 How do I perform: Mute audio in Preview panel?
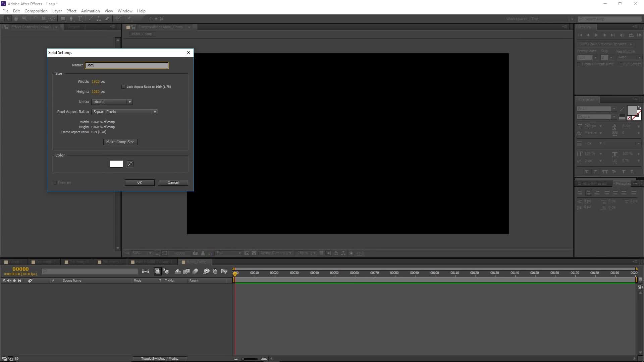(x=622, y=35)
